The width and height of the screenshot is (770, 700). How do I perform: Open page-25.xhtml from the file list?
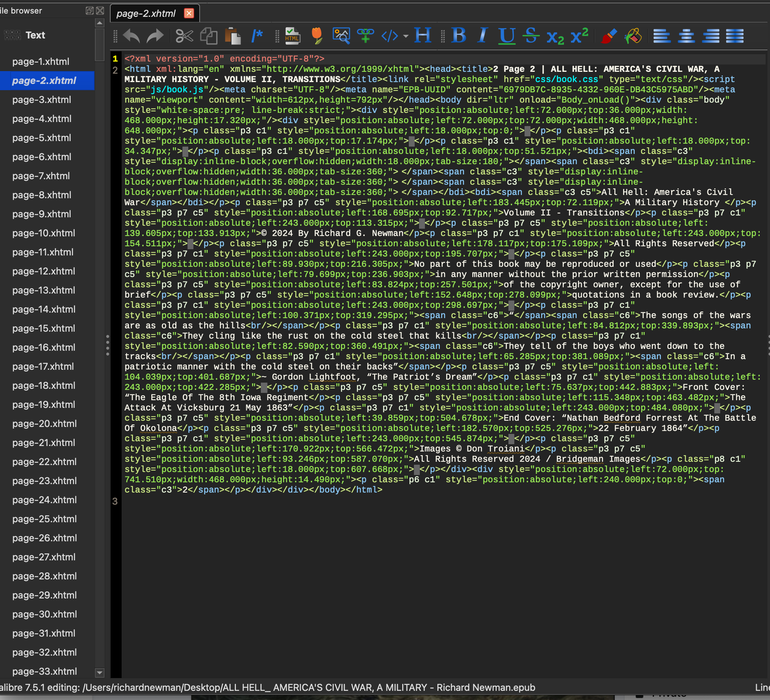point(44,519)
